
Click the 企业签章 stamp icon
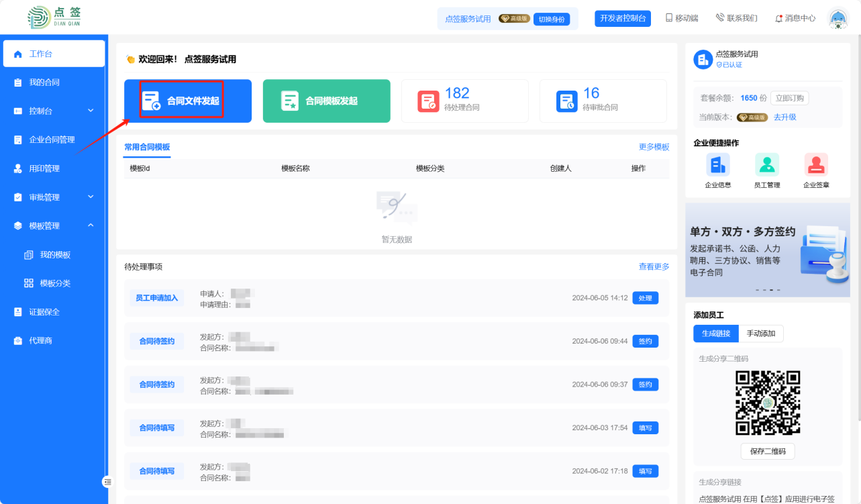tap(816, 165)
